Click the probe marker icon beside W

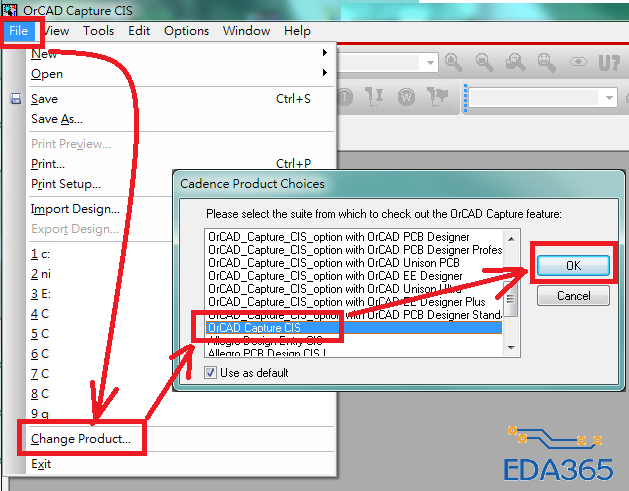click(x=437, y=97)
